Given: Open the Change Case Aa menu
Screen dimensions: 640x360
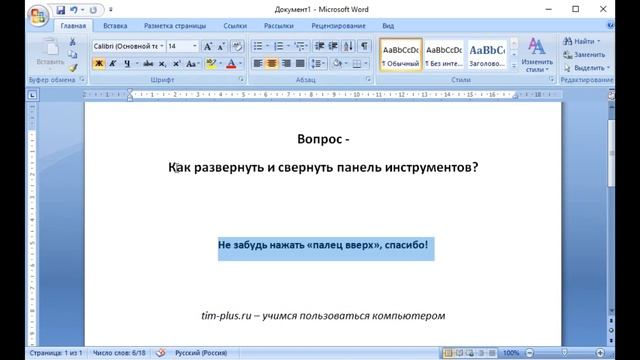Looking at the screenshot, I should (x=192, y=63).
